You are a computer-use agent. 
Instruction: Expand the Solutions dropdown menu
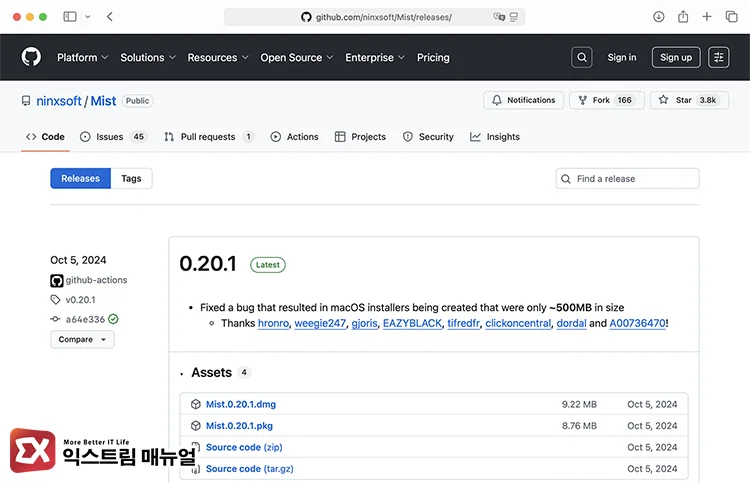(148, 57)
